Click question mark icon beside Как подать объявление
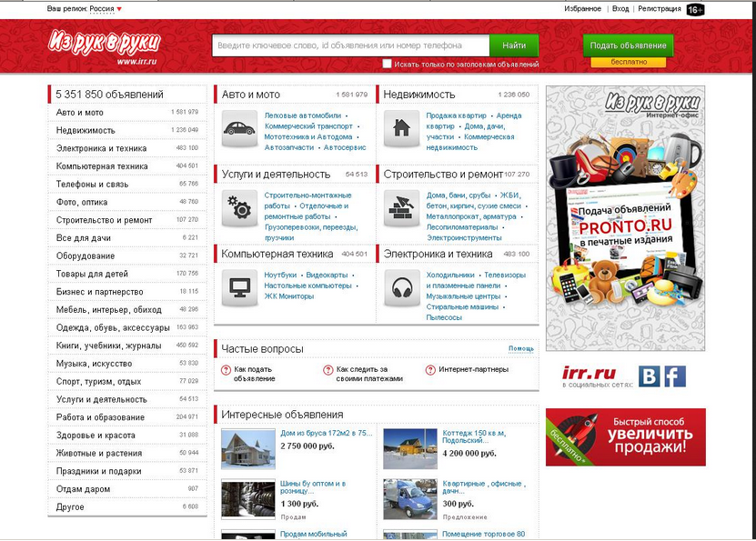Viewport: 756px width, 541px height. [226, 370]
